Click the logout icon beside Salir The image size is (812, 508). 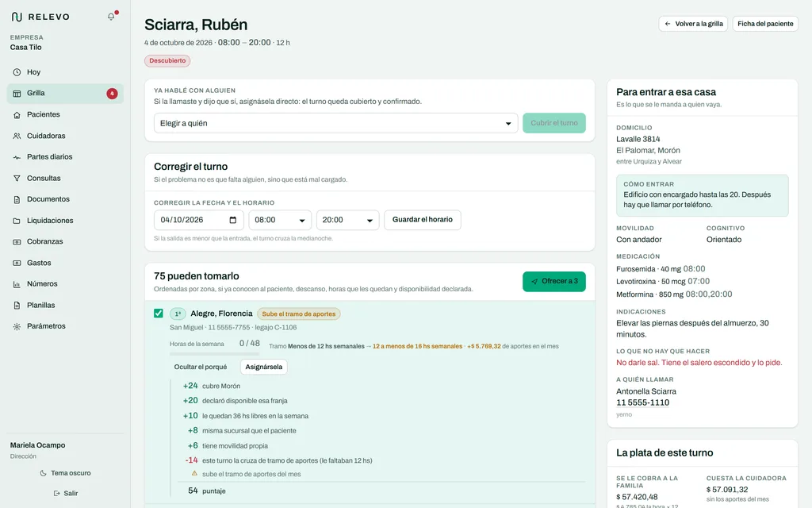click(56, 494)
